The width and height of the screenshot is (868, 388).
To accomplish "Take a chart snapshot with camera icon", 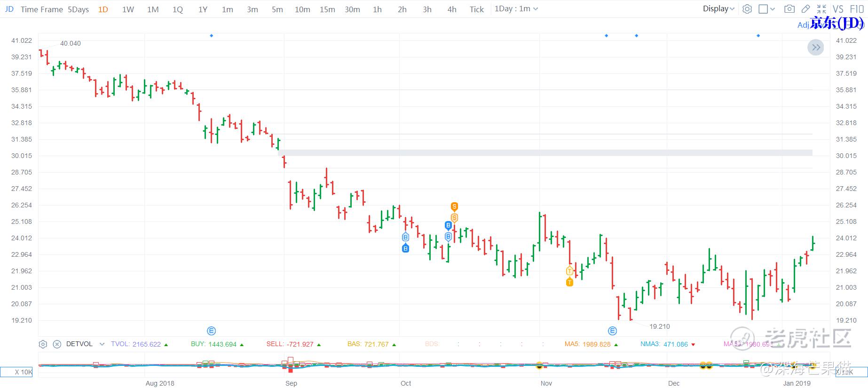I will click(x=789, y=9).
